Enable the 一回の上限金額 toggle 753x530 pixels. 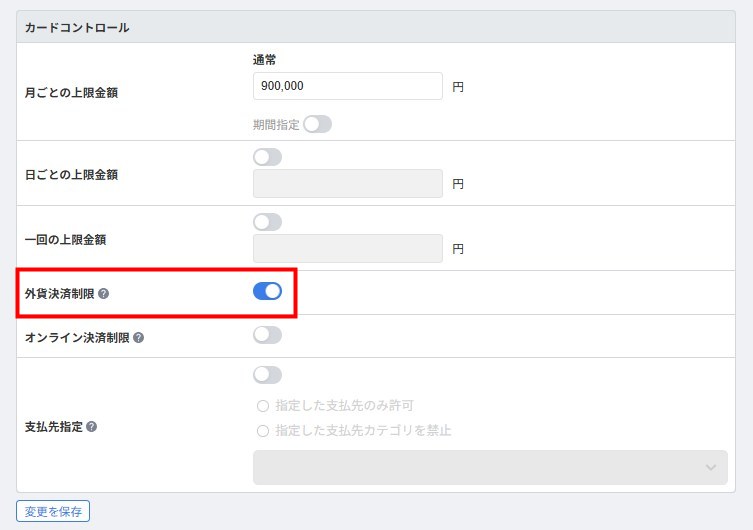267,222
